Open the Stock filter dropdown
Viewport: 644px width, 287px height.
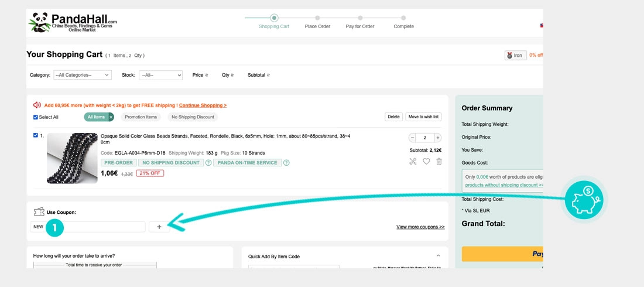click(160, 75)
